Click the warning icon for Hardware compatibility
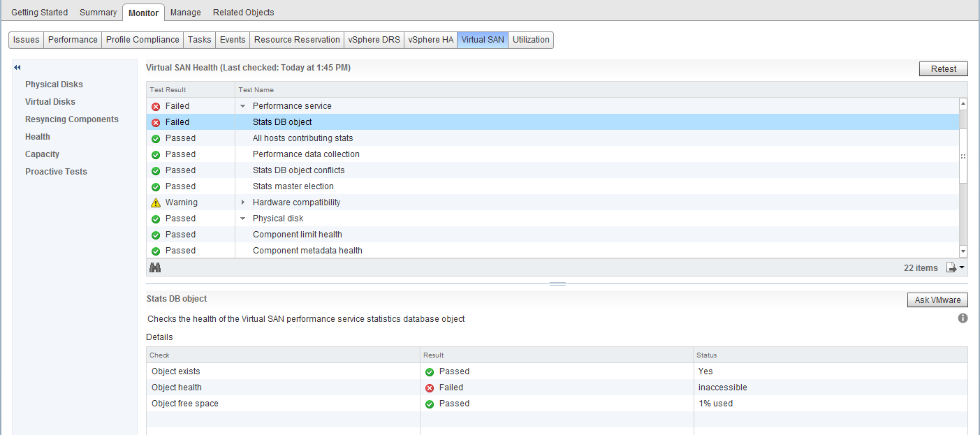The height and width of the screenshot is (435, 980). coord(156,202)
